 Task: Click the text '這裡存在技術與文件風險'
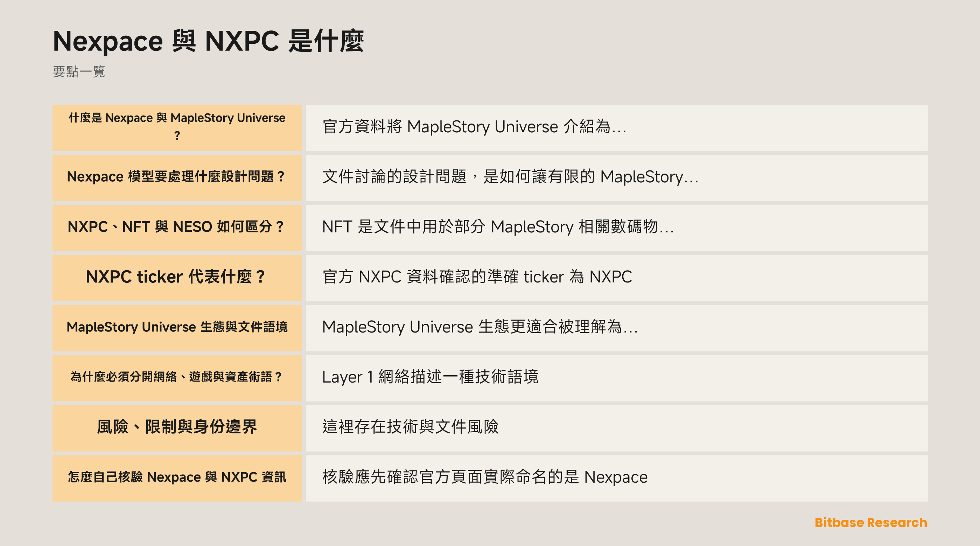[410, 427]
